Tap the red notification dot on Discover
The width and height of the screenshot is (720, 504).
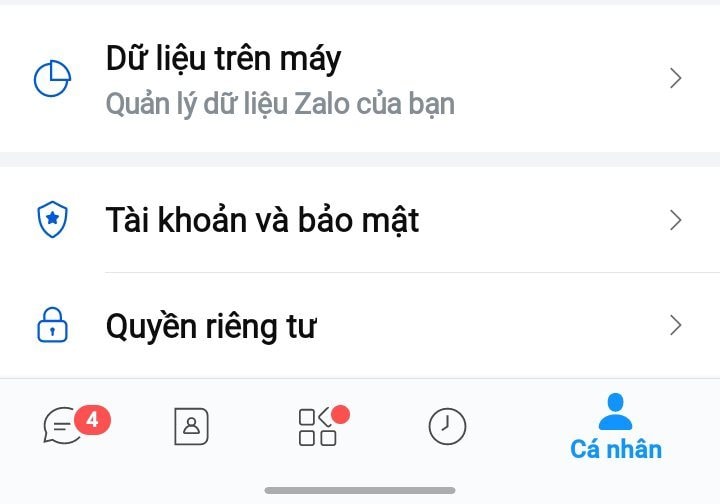coord(340,414)
